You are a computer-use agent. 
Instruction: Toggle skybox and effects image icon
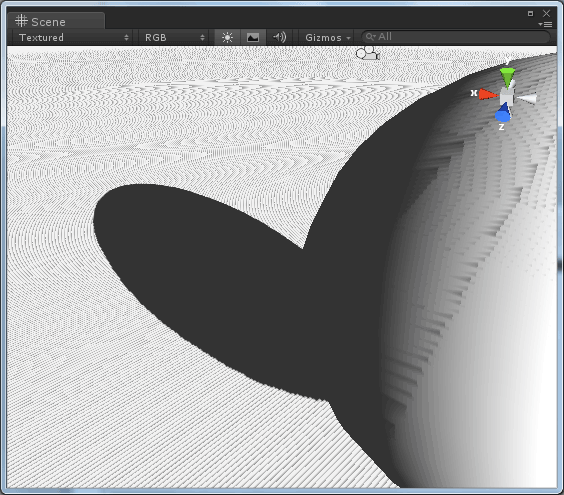coord(253,37)
